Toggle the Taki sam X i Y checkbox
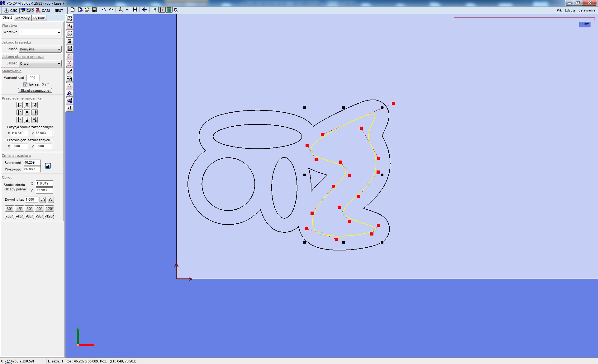The image size is (598, 364). (x=26, y=85)
